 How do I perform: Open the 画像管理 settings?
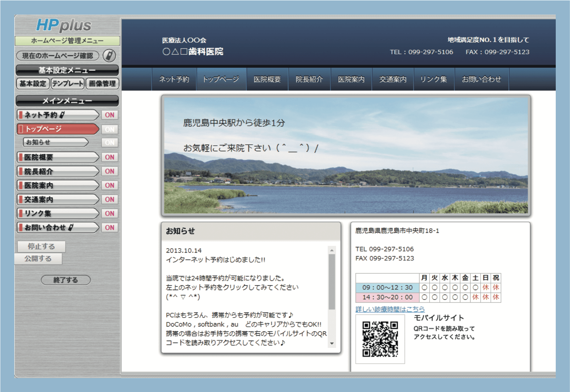point(102,83)
